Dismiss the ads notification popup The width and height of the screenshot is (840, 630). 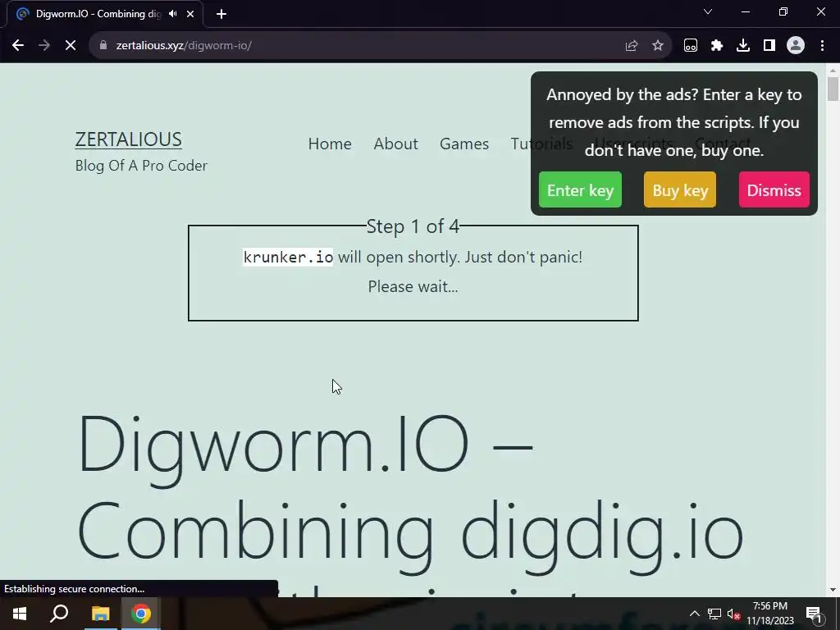coord(774,189)
